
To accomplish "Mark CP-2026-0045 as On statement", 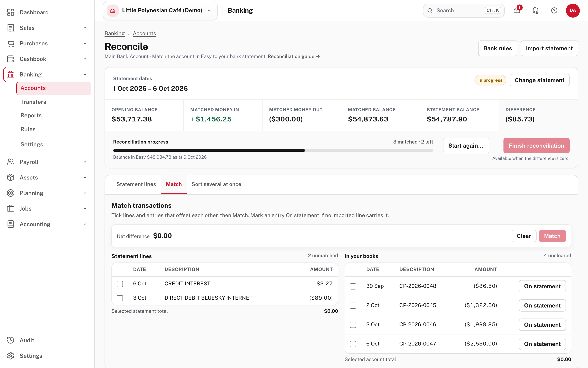I will 542,305.
